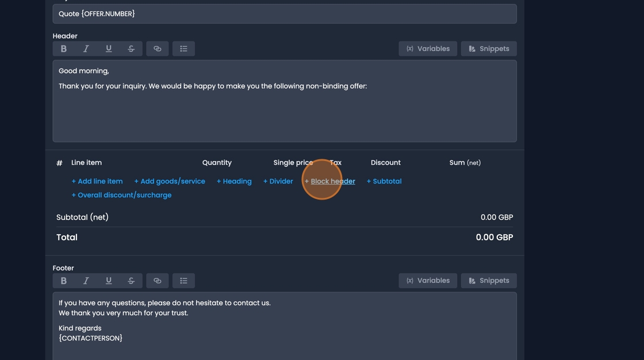Insert a hyperlink in the Header editor

[x=157, y=48]
